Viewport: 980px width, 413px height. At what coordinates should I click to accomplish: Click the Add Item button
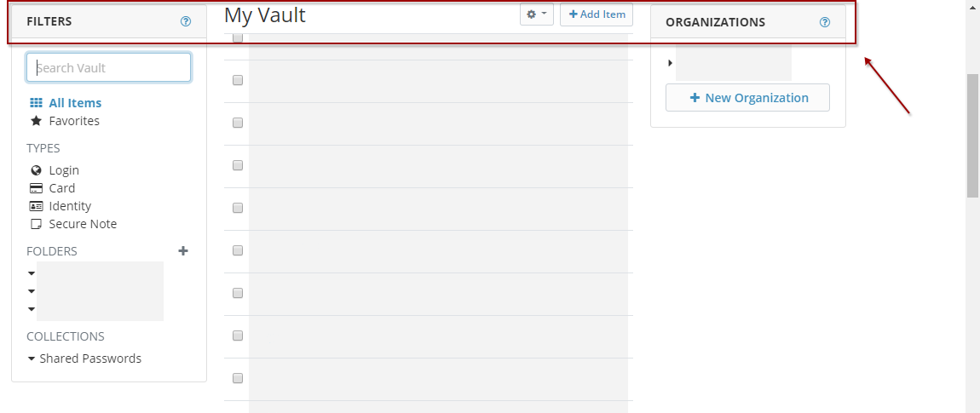click(597, 14)
